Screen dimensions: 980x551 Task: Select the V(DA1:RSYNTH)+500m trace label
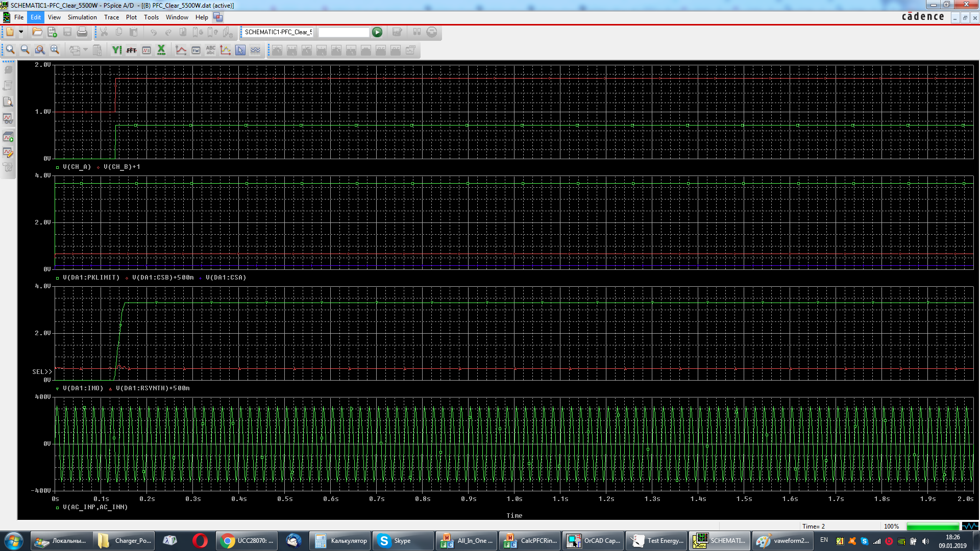(153, 388)
